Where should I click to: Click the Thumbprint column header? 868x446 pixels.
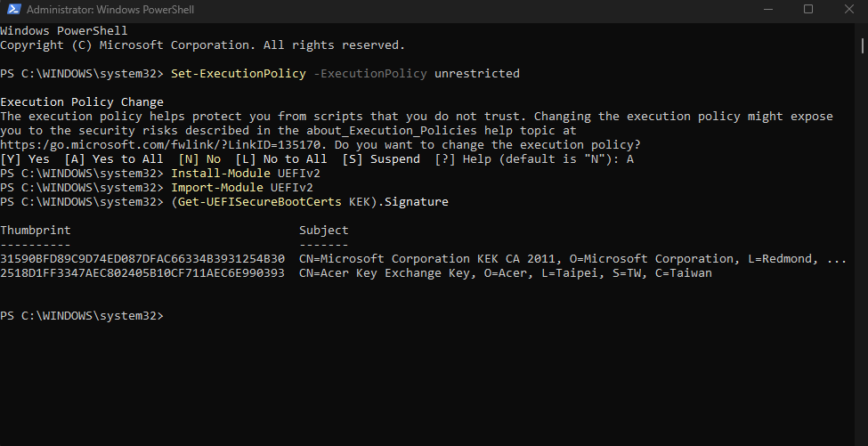pos(36,231)
